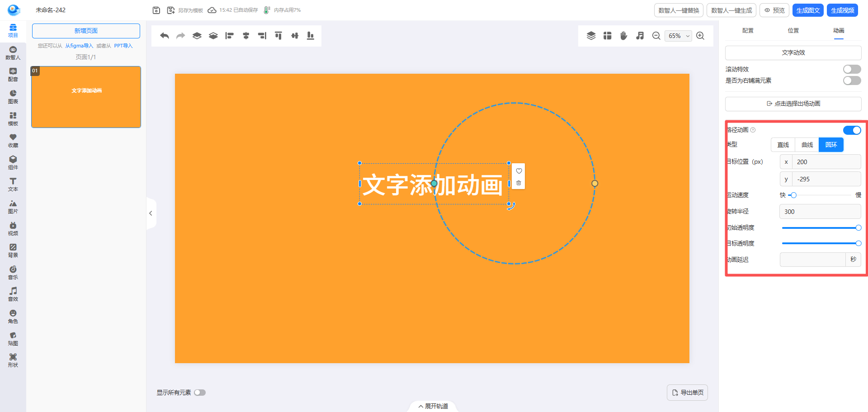The height and width of the screenshot is (412, 868).
Task: Click the 从figma导入 link
Action: tap(79, 46)
